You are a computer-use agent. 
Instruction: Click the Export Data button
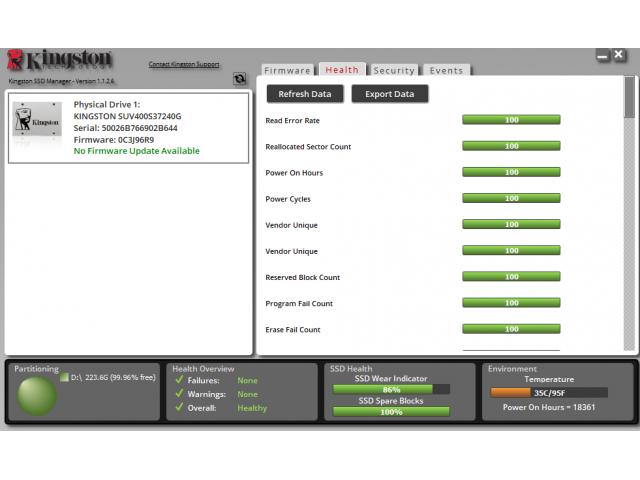[389, 94]
